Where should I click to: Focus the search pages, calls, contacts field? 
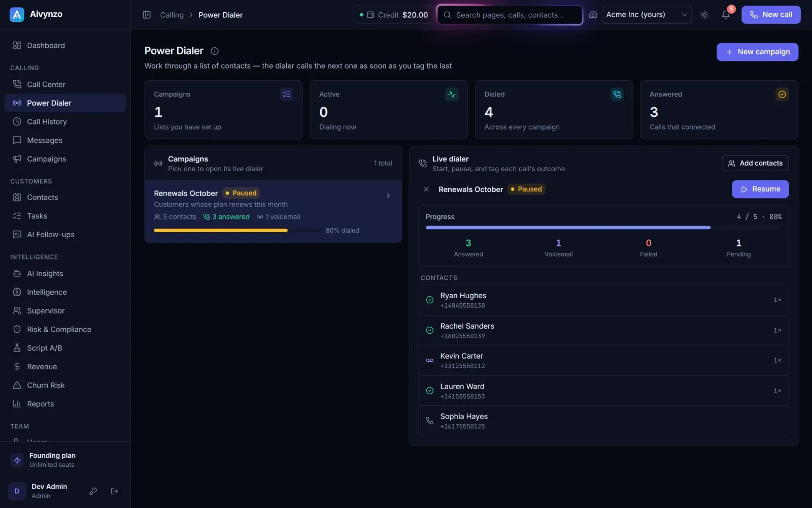(510, 15)
